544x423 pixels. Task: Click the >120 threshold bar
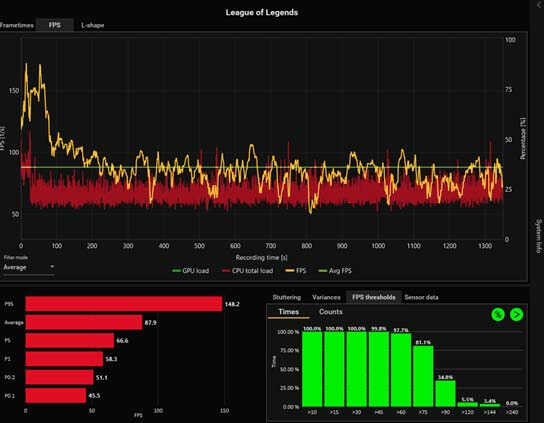point(467,405)
